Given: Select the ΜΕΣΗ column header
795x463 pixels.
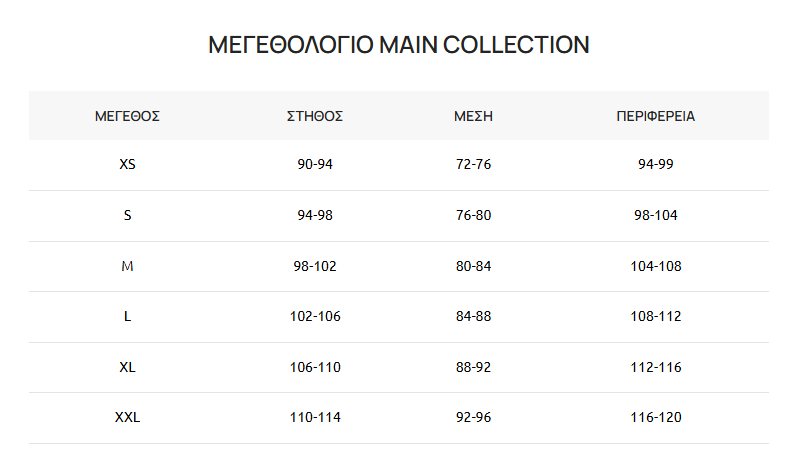Looking at the screenshot, I should pyautogui.click(x=473, y=116).
